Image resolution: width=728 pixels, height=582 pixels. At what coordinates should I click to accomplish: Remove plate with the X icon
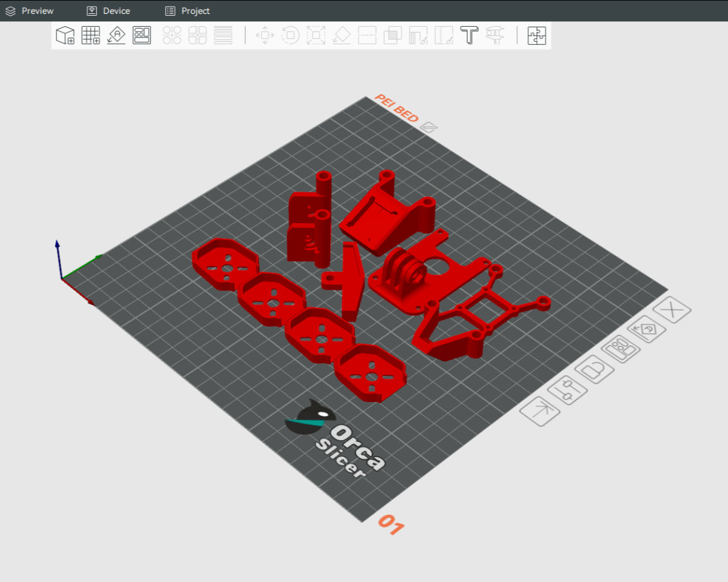point(672,310)
